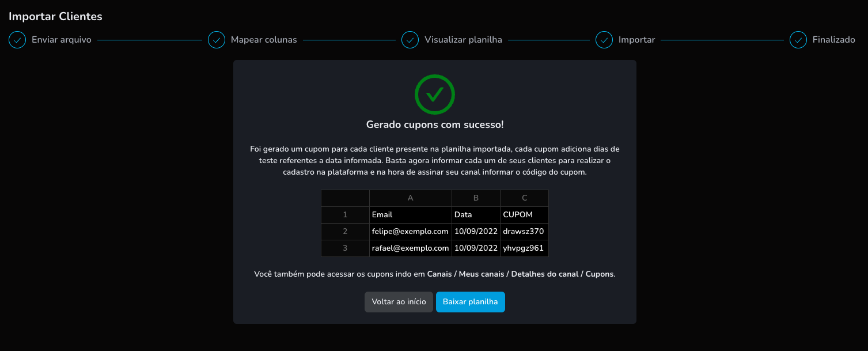Go to the Enviar arquivo step label
Image resolution: width=868 pixels, height=351 pixels.
point(62,40)
